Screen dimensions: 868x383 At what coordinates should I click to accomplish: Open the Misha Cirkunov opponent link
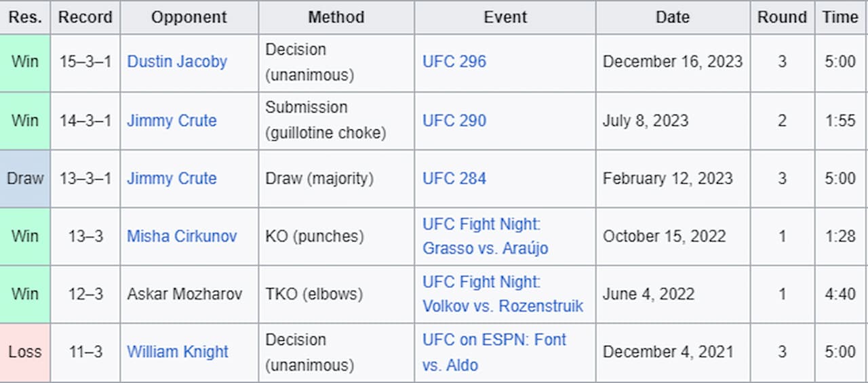coord(182,236)
